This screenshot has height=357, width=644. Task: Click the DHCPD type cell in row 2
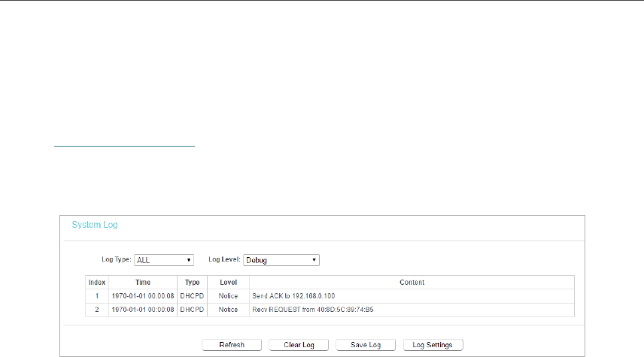click(x=192, y=310)
